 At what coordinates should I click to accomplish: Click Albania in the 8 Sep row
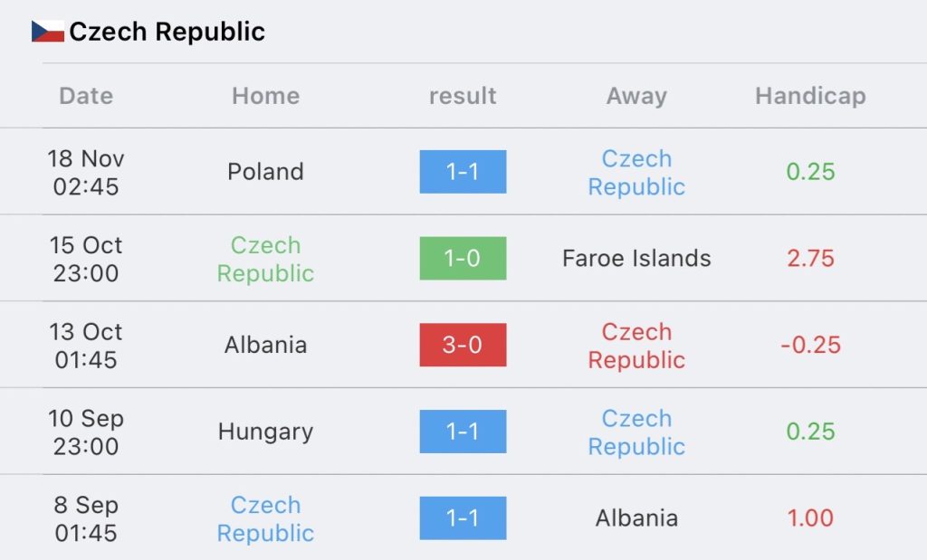636,518
